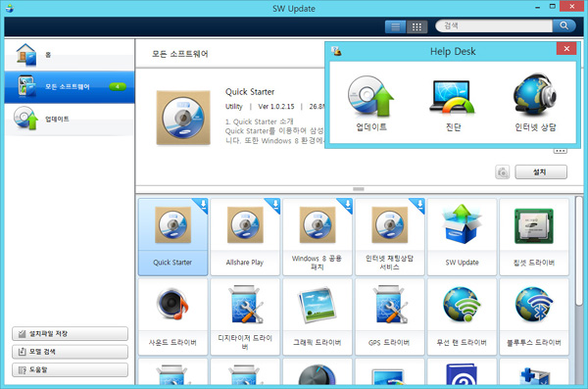Open the 모든 소프트웨어 sidebar item
This screenshot has height=389, width=588.
point(70,86)
